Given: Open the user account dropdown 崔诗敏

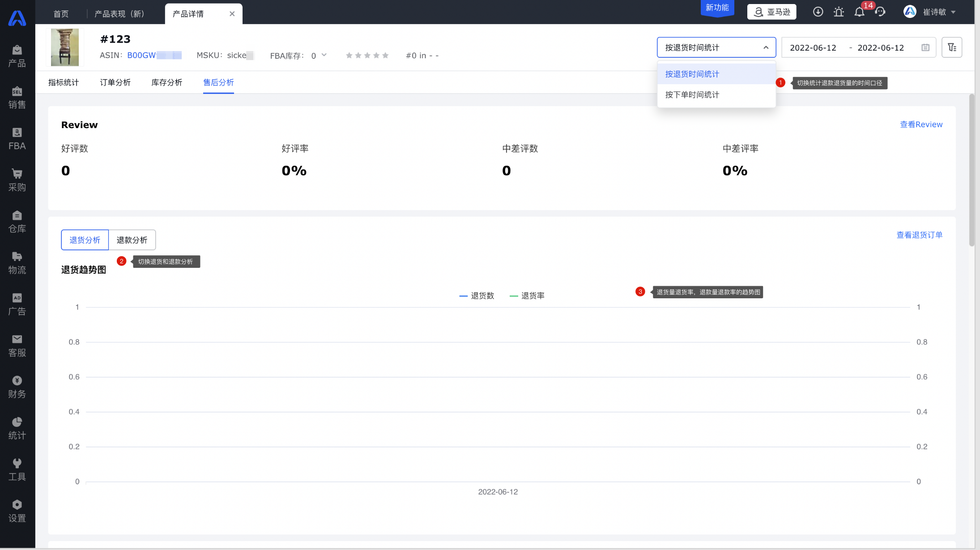Looking at the screenshot, I should pyautogui.click(x=934, y=12).
